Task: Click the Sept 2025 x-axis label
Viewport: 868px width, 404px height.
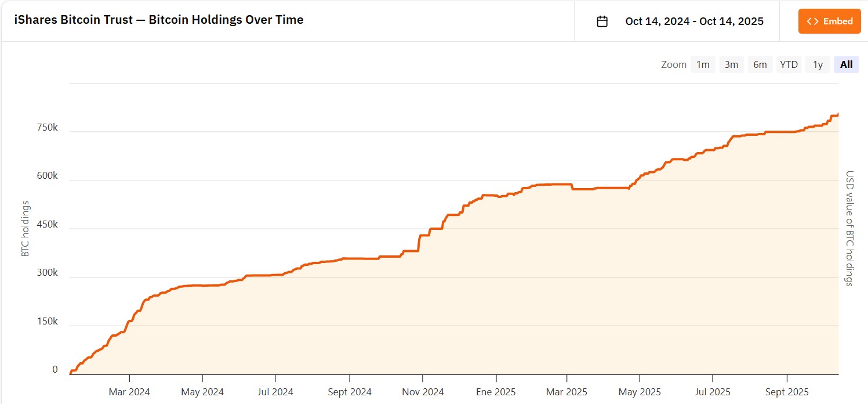Action: tap(787, 392)
